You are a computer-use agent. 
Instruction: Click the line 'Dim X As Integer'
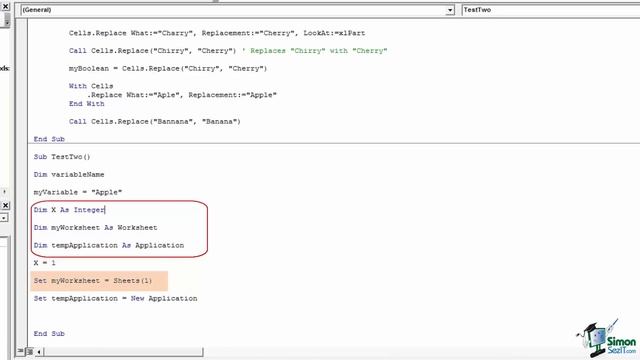69,210
